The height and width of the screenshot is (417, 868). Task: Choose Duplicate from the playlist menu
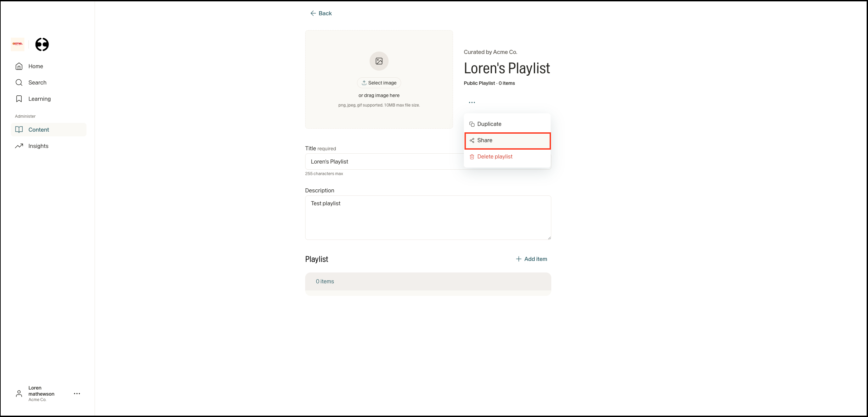point(489,124)
